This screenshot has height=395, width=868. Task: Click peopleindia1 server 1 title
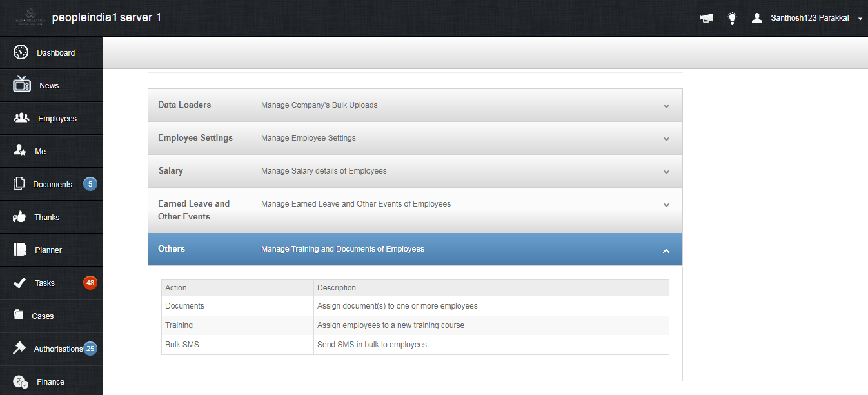click(x=106, y=17)
